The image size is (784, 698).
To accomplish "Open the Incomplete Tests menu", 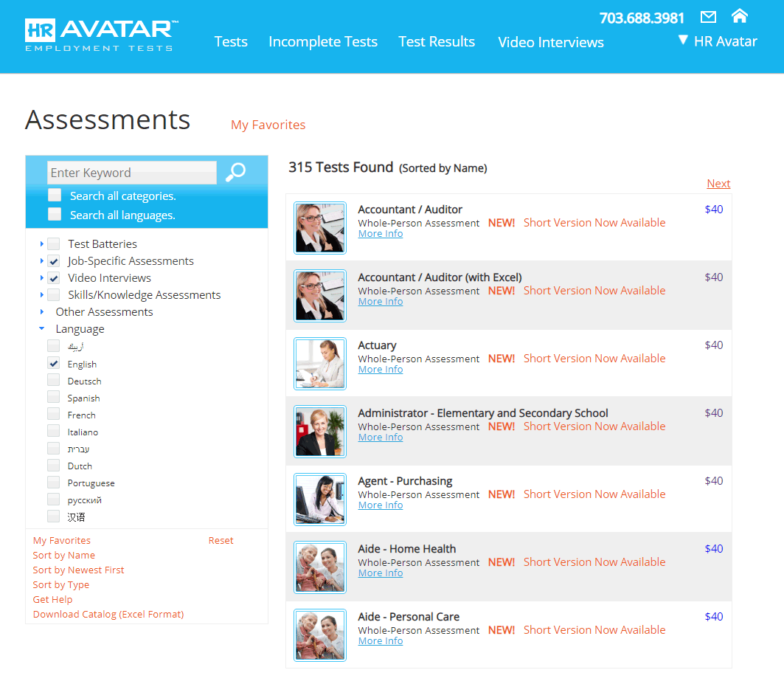I will 323,42.
